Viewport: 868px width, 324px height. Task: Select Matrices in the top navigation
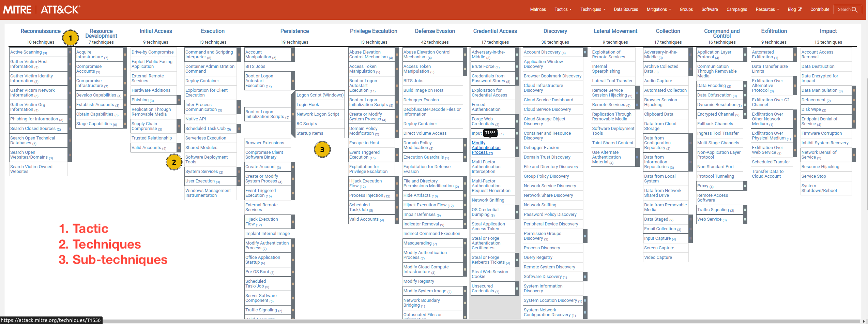tap(538, 9)
